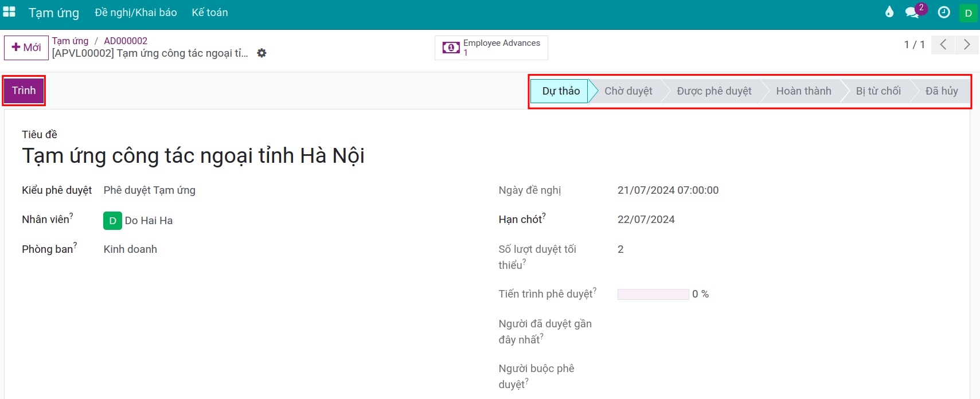Click the Hạn chót label

(x=522, y=219)
